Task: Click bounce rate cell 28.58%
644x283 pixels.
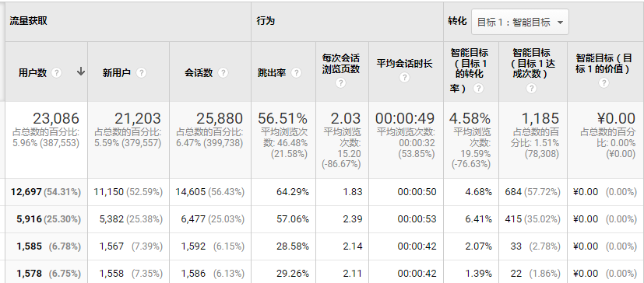Action: [x=293, y=246]
